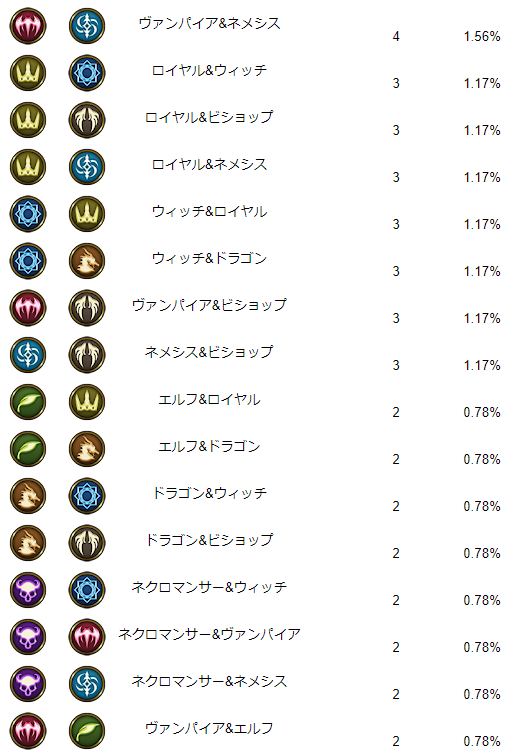This screenshot has width=515, height=755.
Task: Click the Necromancer skull icon in the ネクロマンサー&ウィッチ row
Action: point(28,590)
